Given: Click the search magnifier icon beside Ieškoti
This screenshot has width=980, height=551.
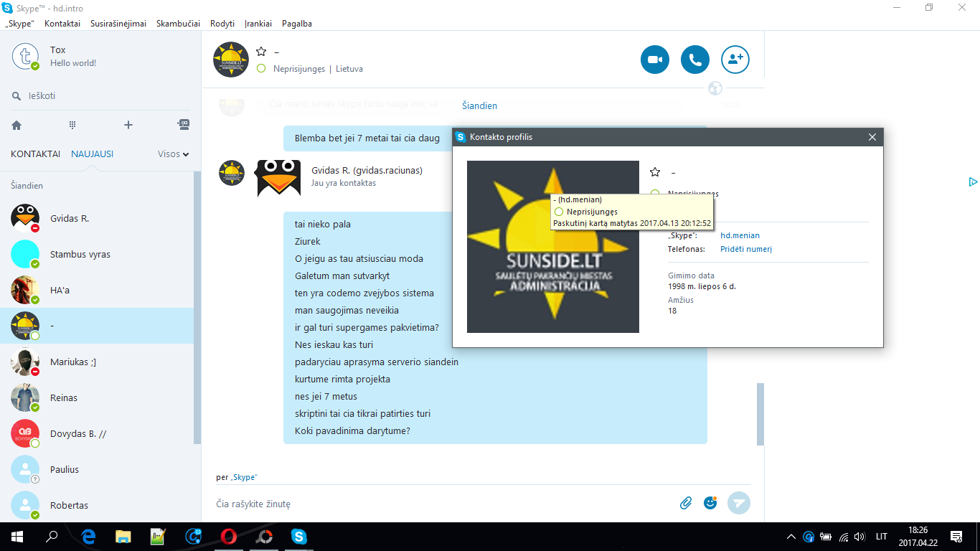Looking at the screenshot, I should (x=17, y=96).
